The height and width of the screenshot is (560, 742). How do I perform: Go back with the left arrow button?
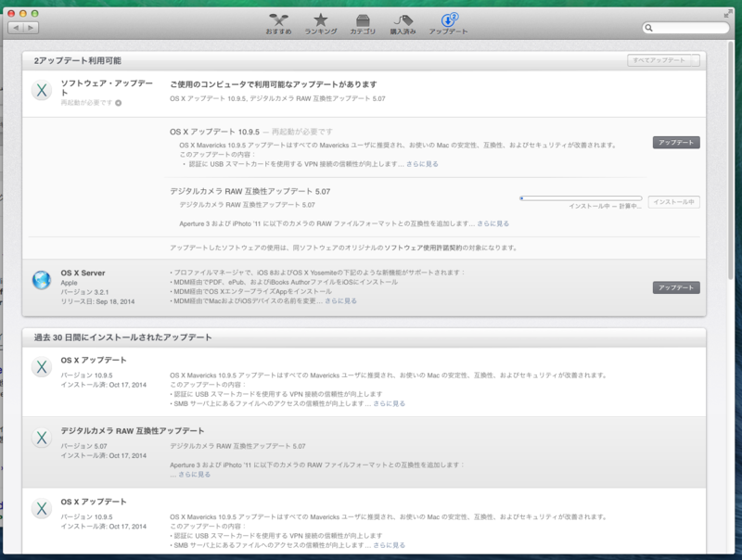pyautogui.click(x=16, y=28)
